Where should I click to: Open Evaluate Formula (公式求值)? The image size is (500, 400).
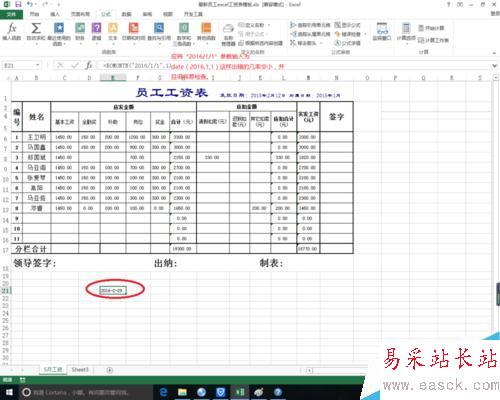[x=347, y=43]
